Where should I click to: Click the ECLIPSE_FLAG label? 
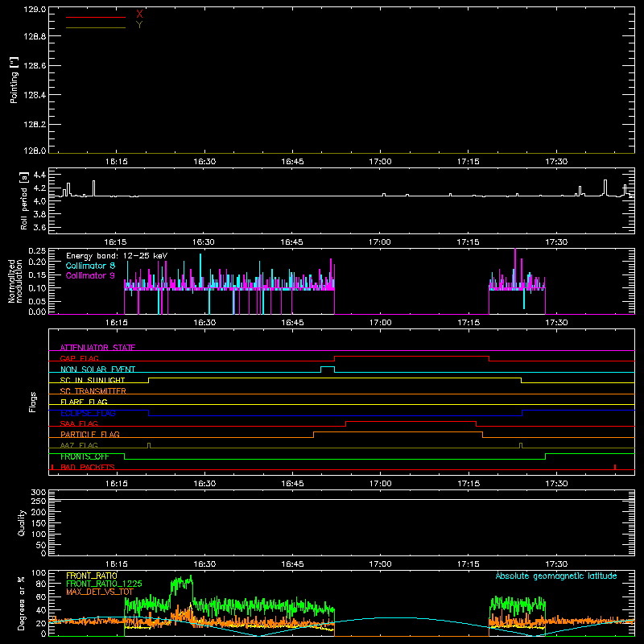coord(88,413)
